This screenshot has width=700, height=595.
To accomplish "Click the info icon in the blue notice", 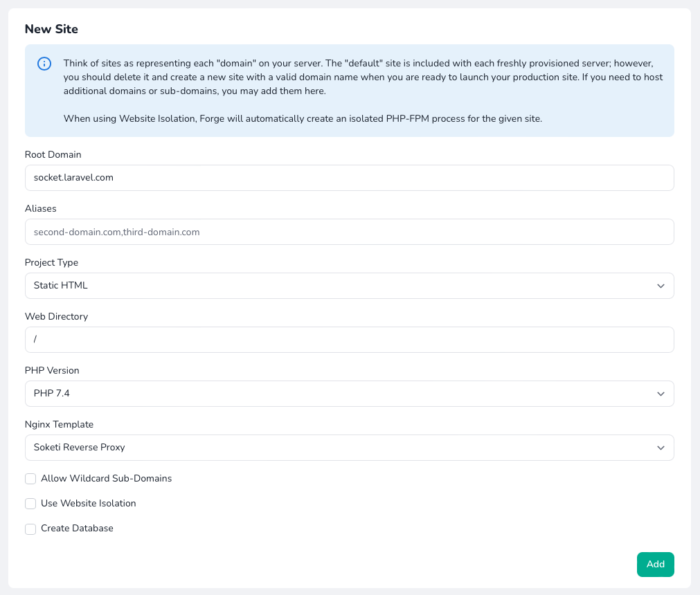I will [x=44, y=64].
